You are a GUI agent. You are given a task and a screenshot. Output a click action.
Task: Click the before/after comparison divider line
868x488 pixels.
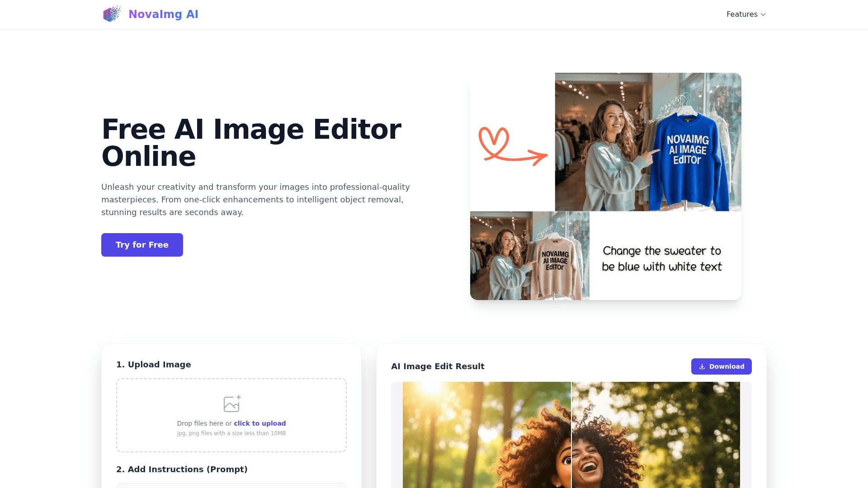point(571,434)
